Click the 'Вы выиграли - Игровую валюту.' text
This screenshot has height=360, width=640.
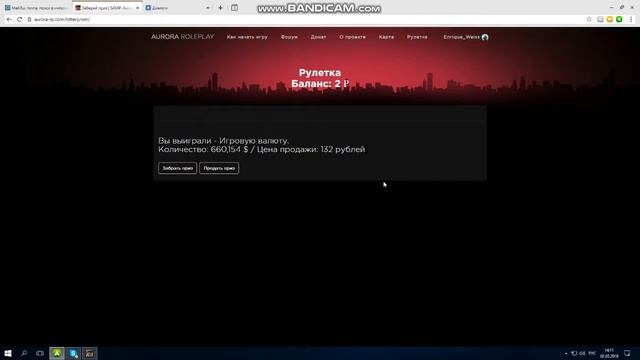click(x=223, y=140)
